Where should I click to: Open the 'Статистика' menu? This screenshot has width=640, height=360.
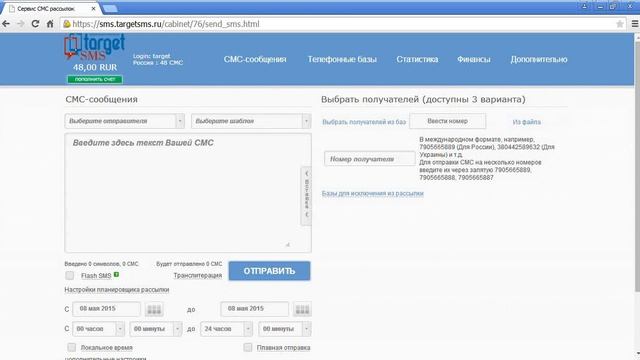[x=417, y=59]
